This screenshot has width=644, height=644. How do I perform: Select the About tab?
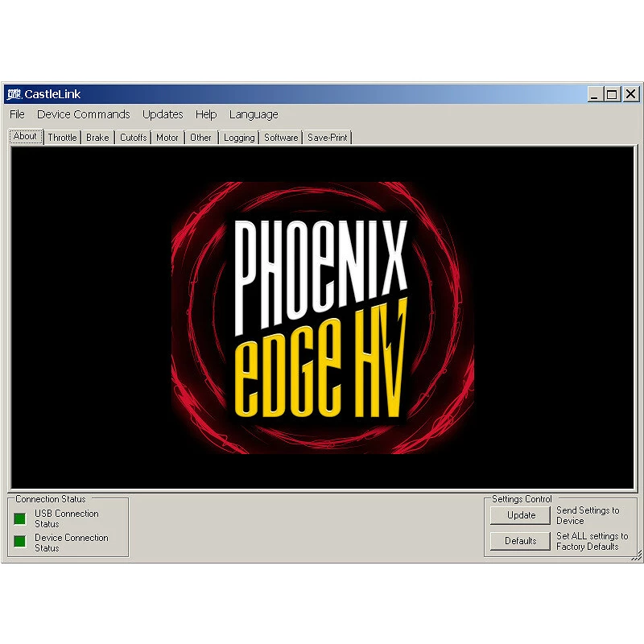click(25, 136)
